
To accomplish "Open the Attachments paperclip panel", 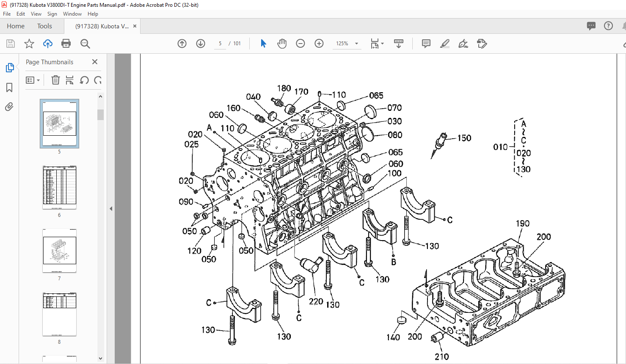I will (x=9, y=107).
